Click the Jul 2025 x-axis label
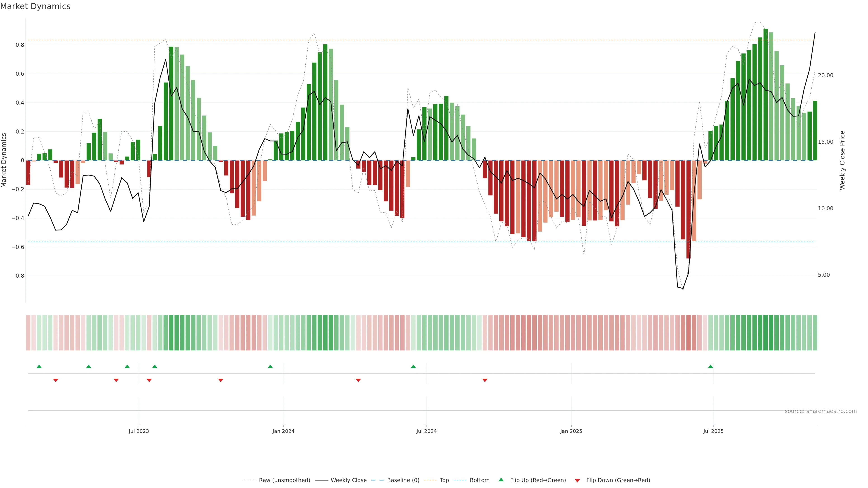Screen dimensions: 868x488 click(713, 431)
